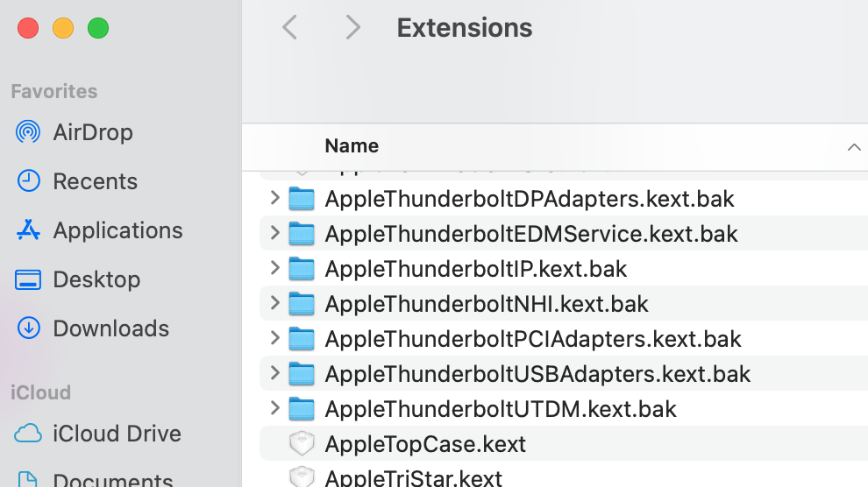Expand AppleThunderboltPCIAdapters.kext.bak disclosure triangle

pyautogui.click(x=275, y=338)
